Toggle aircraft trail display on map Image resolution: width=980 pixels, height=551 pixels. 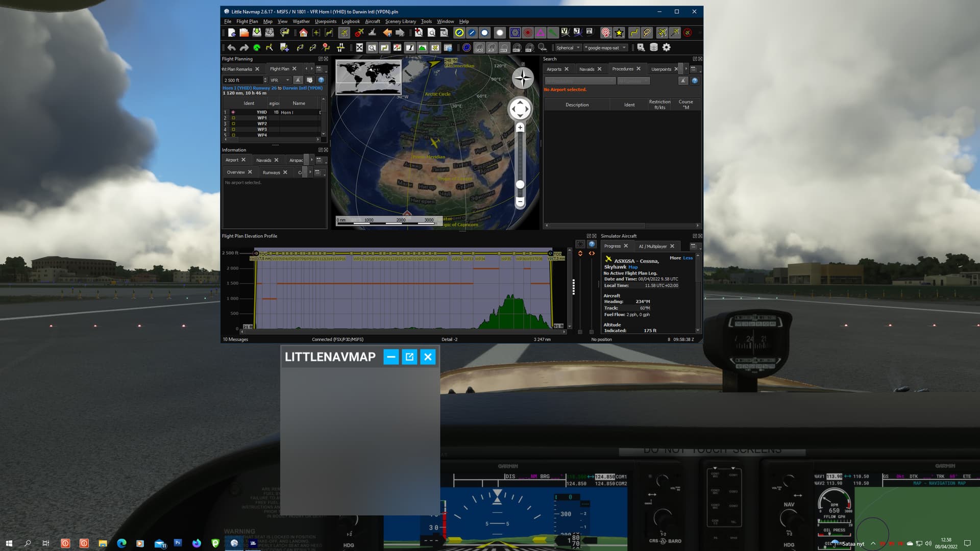[675, 33]
